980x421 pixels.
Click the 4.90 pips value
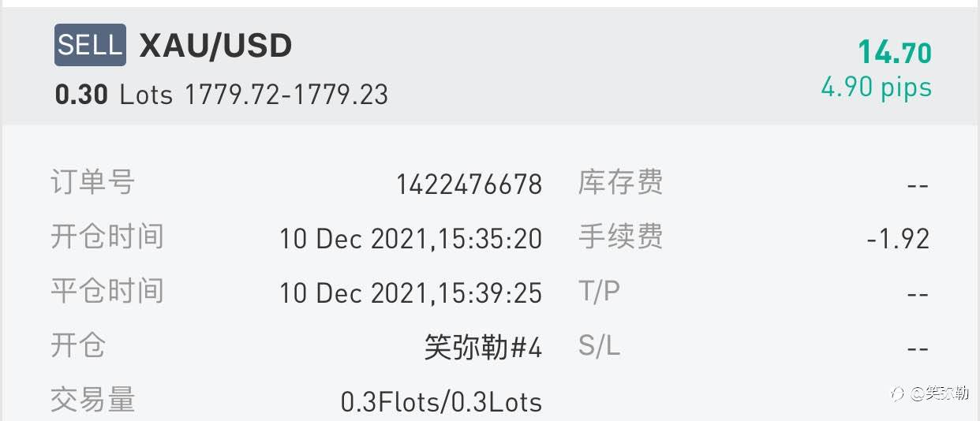click(877, 87)
